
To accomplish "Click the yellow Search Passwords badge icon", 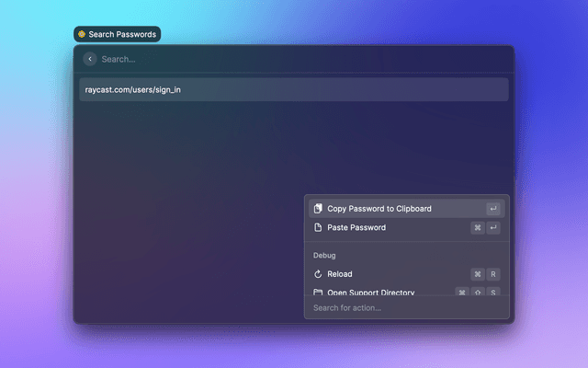I will point(82,34).
